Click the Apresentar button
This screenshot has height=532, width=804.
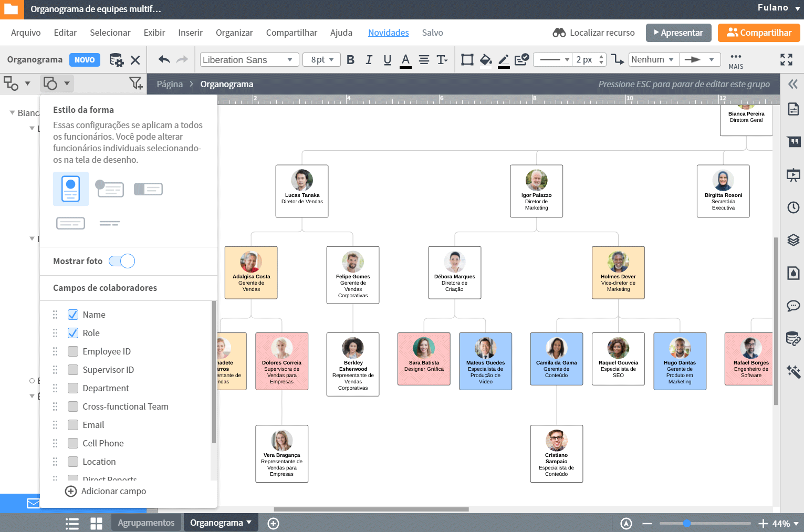678,33
